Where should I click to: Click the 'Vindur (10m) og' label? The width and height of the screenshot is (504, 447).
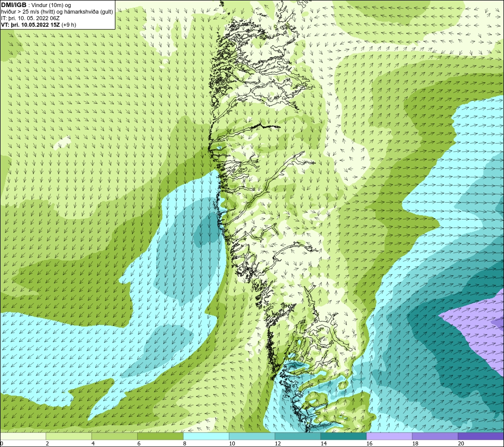(x=51, y=6)
